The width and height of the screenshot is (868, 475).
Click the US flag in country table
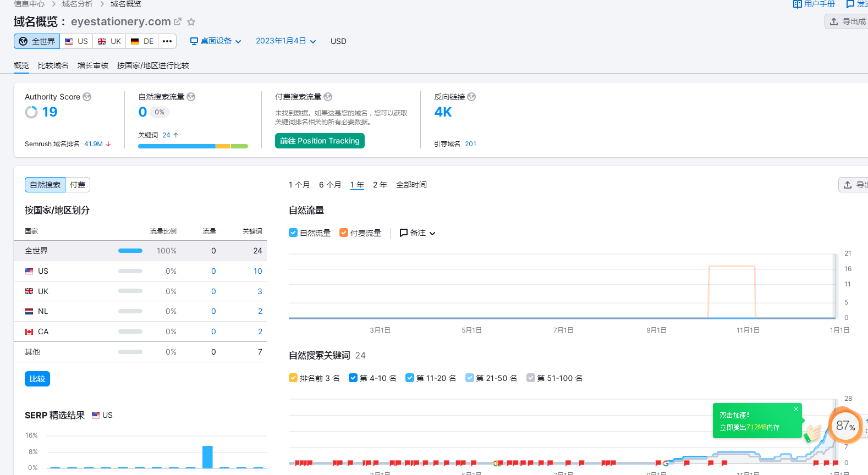point(29,271)
